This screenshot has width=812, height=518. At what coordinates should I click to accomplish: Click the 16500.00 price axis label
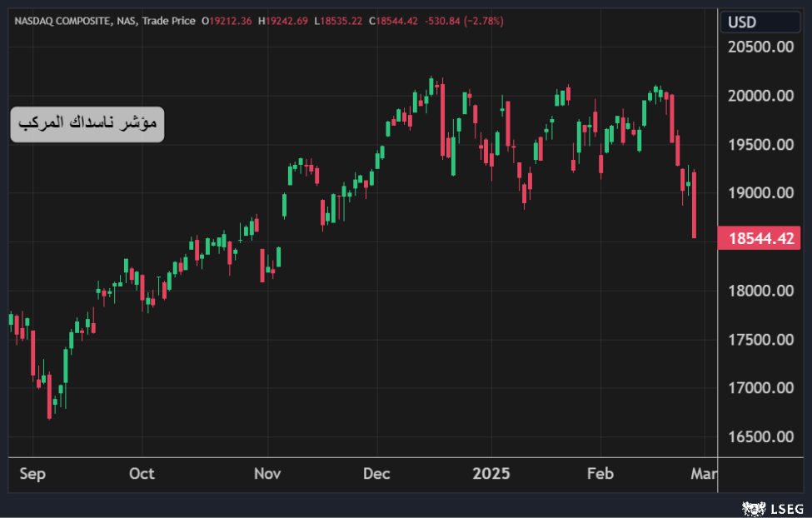pyautogui.click(x=761, y=436)
